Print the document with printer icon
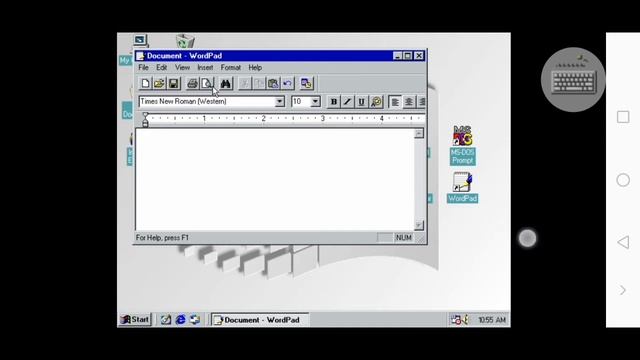This screenshot has width=640, height=360. [x=192, y=84]
